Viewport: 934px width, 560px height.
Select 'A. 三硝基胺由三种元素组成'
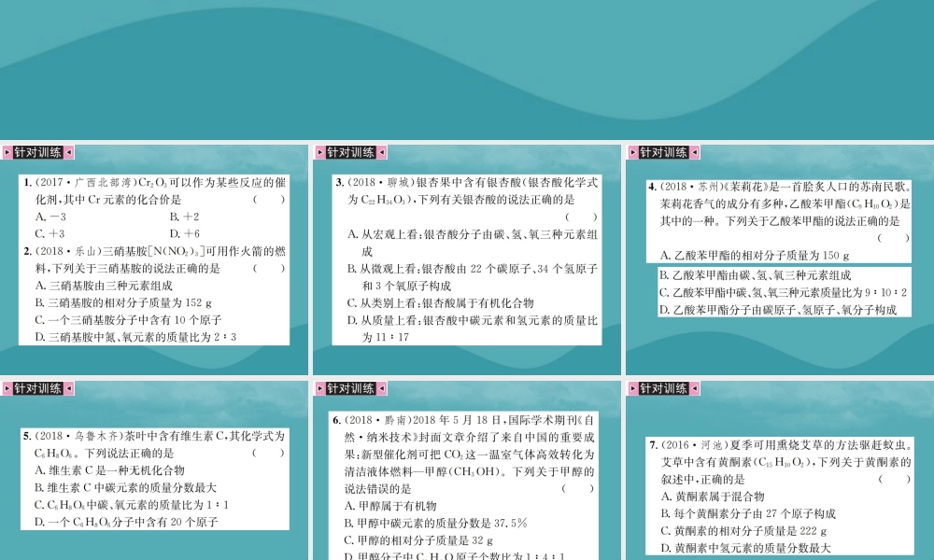(x=104, y=286)
